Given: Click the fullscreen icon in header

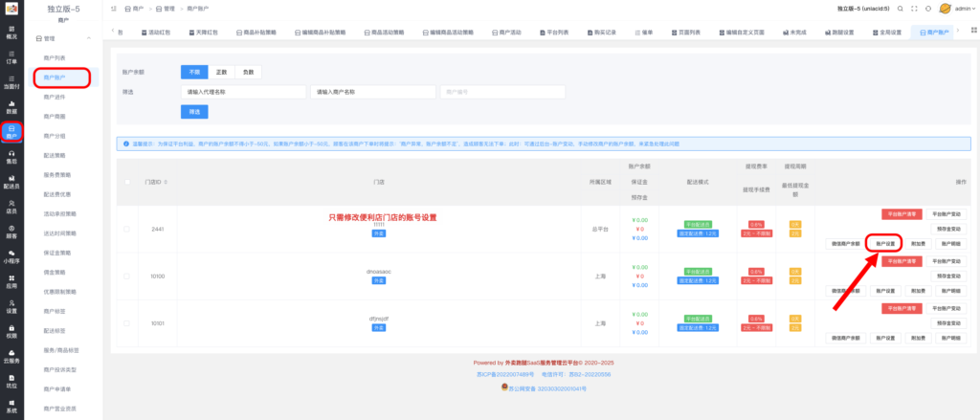Looking at the screenshot, I should (914, 9).
